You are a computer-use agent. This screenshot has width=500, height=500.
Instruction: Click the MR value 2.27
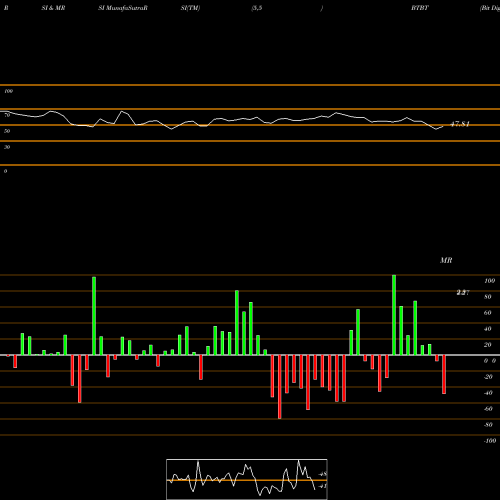coord(463,293)
